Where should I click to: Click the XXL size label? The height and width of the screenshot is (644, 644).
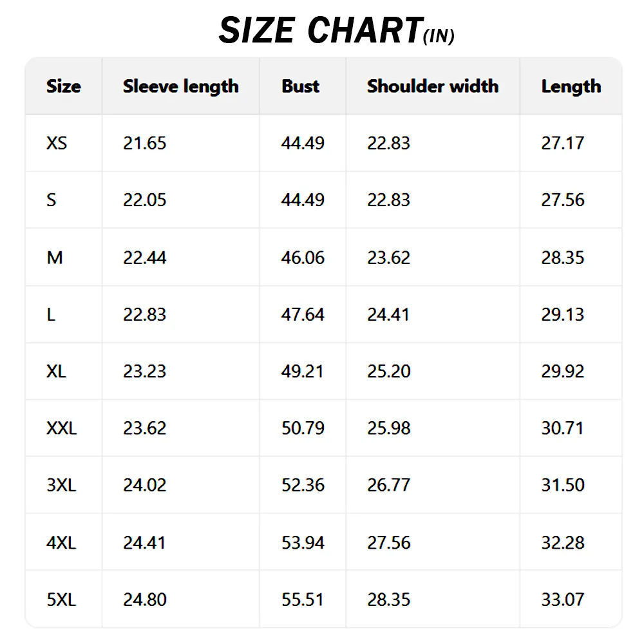[62, 428]
